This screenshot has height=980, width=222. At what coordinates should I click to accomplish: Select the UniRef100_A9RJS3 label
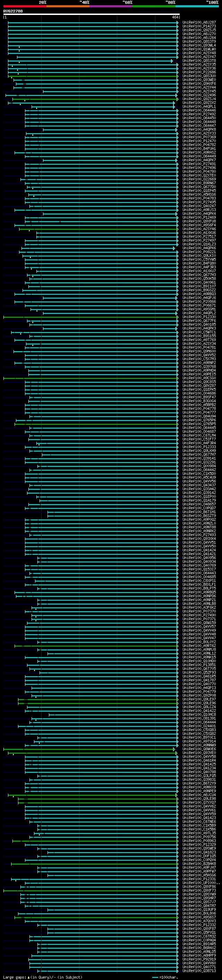coord(199,210)
